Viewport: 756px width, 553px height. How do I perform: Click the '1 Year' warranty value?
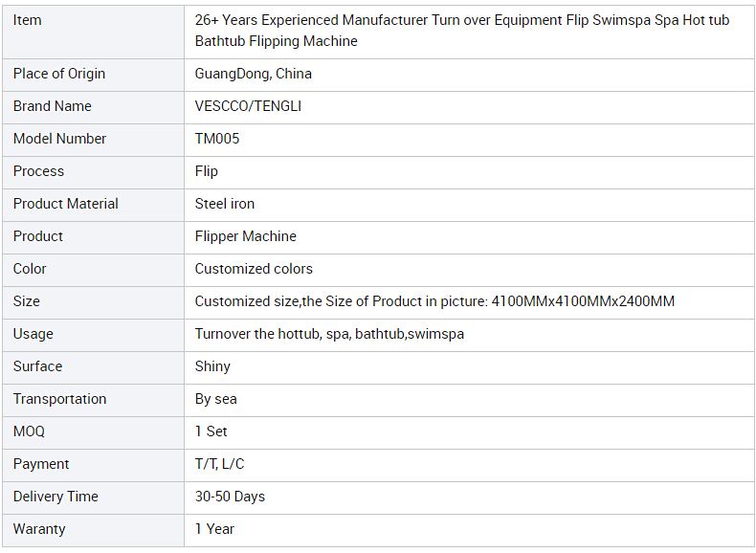pyautogui.click(x=214, y=529)
